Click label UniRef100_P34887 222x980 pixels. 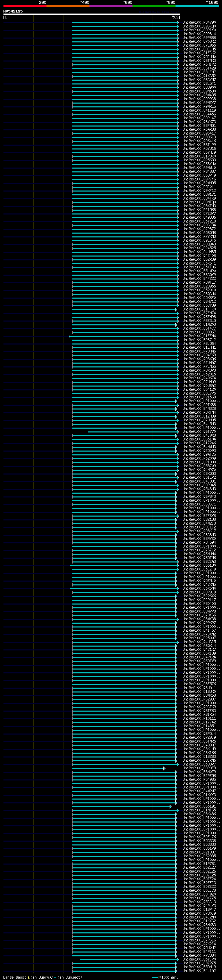199,172
